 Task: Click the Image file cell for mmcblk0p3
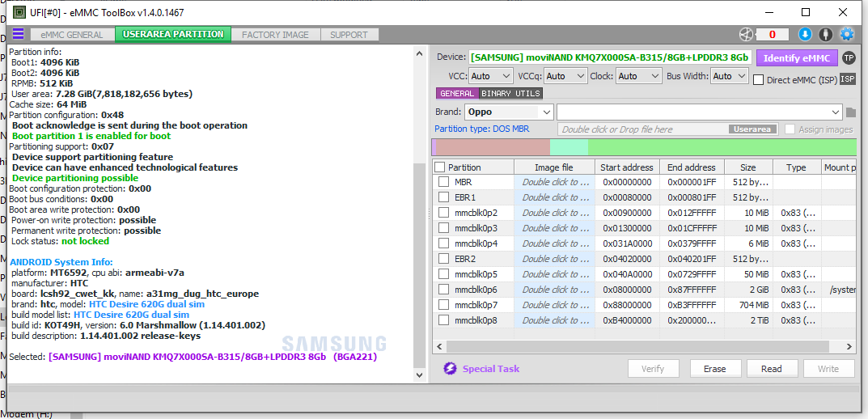pyautogui.click(x=554, y=227)
